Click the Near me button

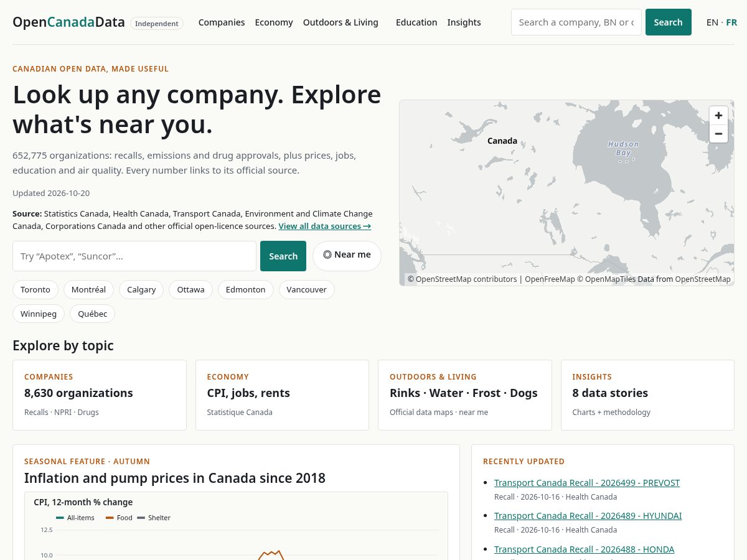(x=347, y=256)
